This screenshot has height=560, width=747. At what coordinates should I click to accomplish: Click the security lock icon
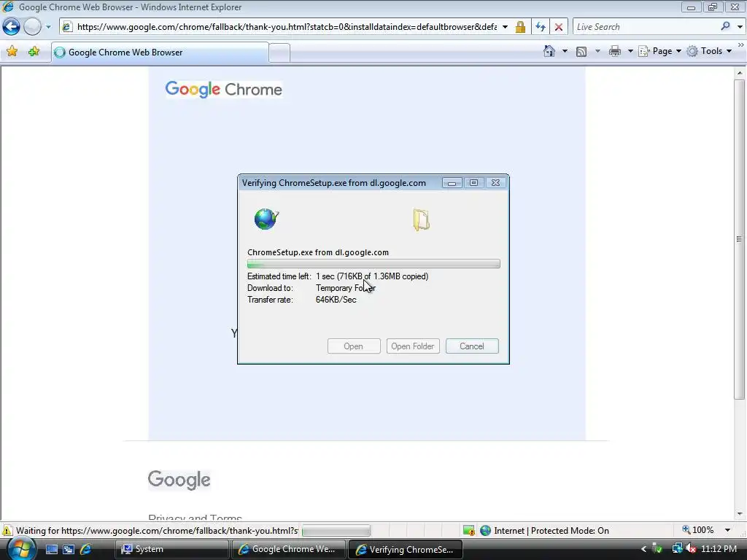pyautogui.click(x=520, y=27)
